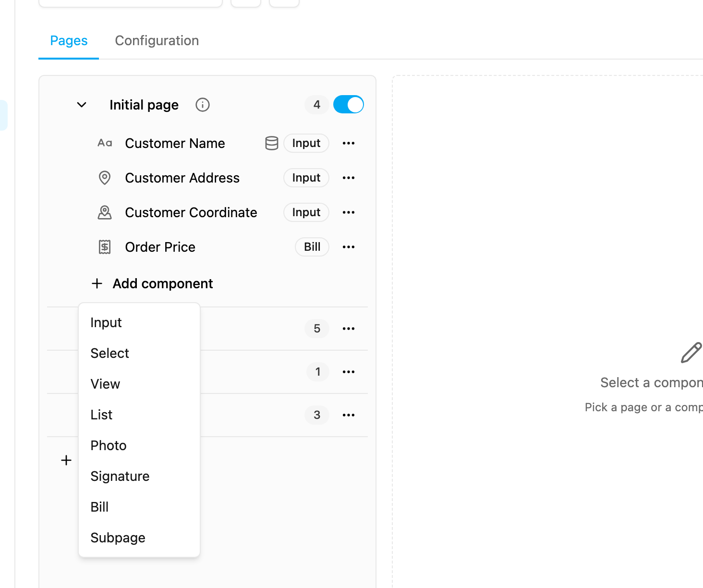Open the Configuration tab

tap(157, 41)
